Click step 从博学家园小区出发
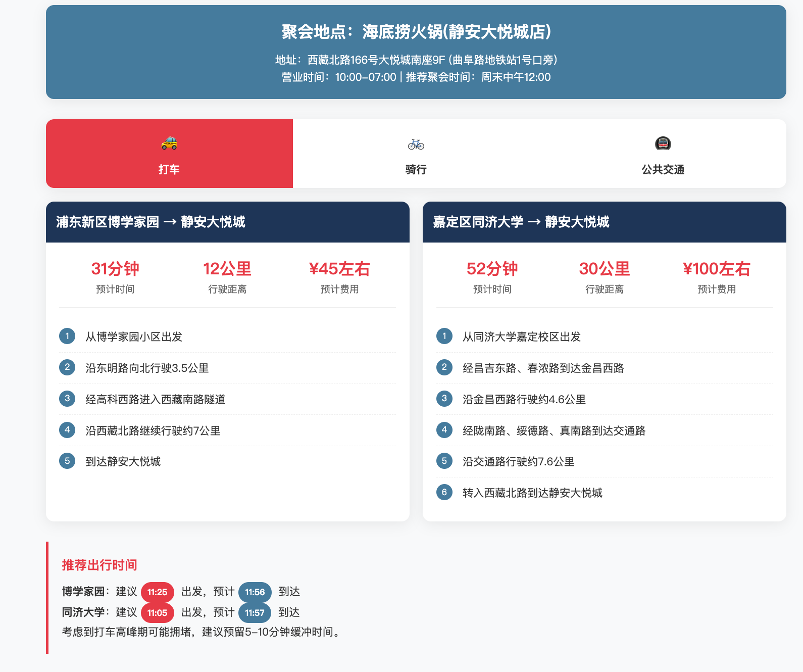Viewport: 803px width, 672px height. [227, 337]
